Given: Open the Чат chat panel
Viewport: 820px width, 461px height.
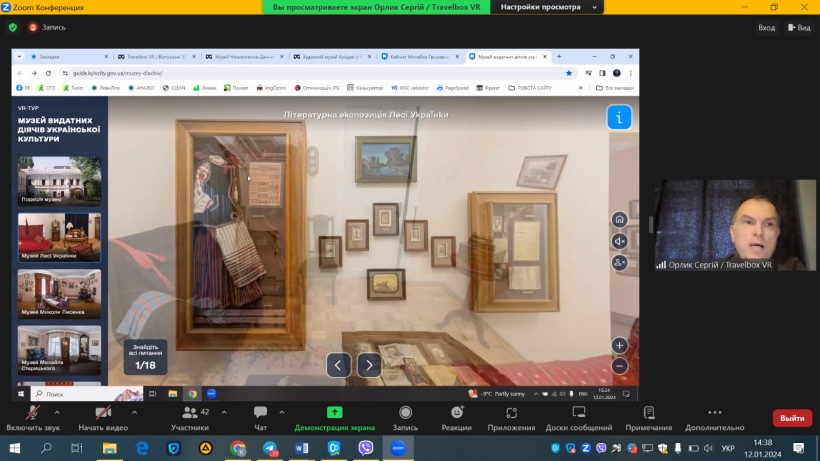Looking at the screenshot, I should pyautogui.click(x=260, y=419).
